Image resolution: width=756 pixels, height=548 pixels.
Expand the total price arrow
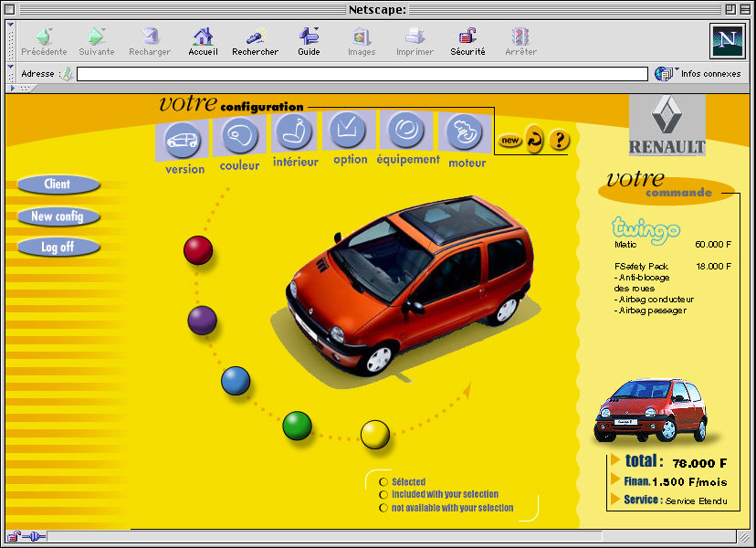click(615, 459)
